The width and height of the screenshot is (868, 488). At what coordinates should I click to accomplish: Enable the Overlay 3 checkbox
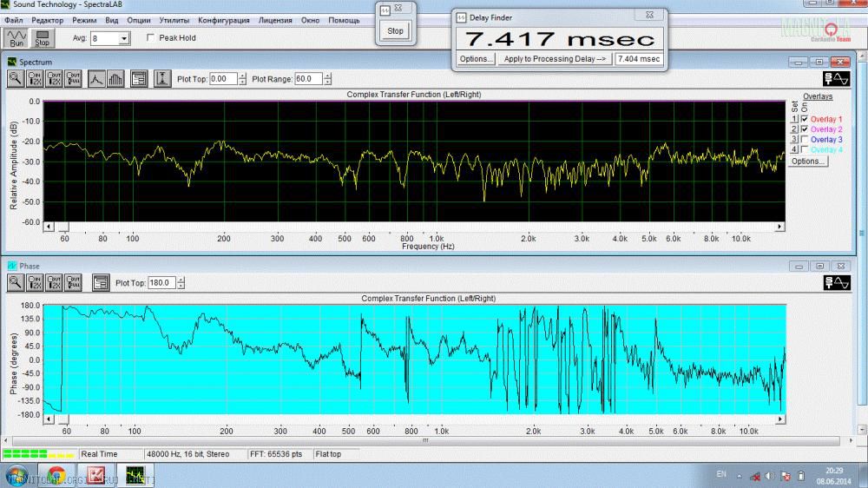(805, 140)
